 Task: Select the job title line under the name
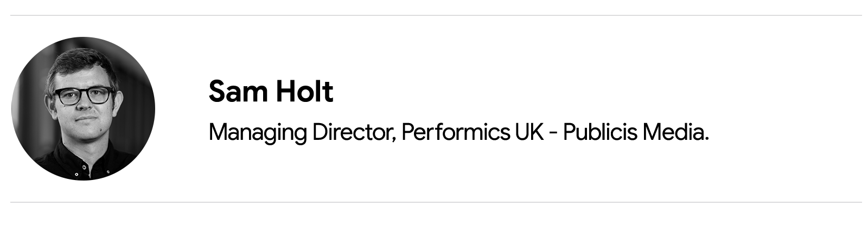coord(459,132)
